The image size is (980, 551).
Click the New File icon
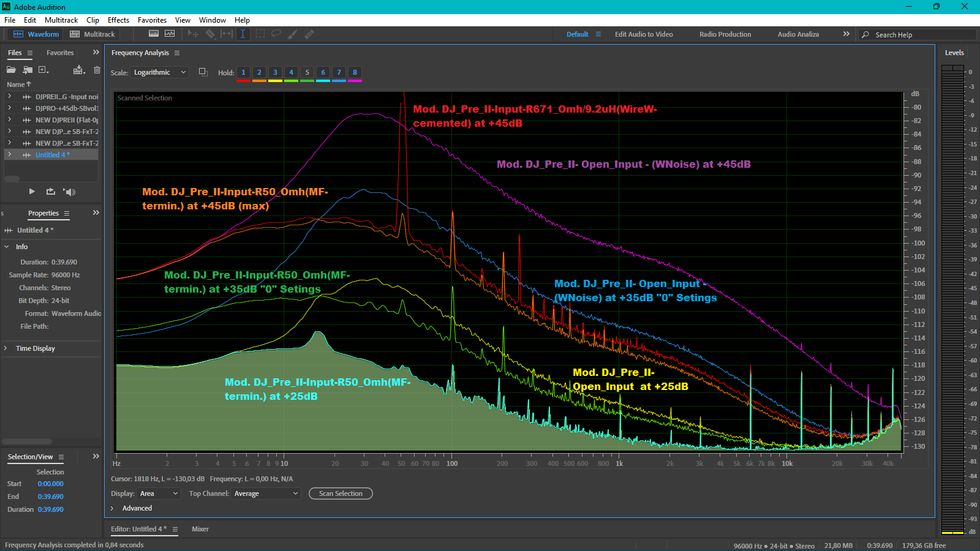[x=43, y=70]
